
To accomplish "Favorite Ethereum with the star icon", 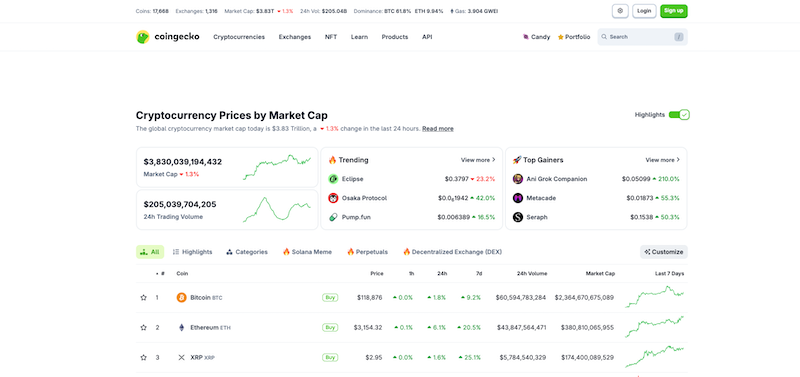I will tap(143, 328).
